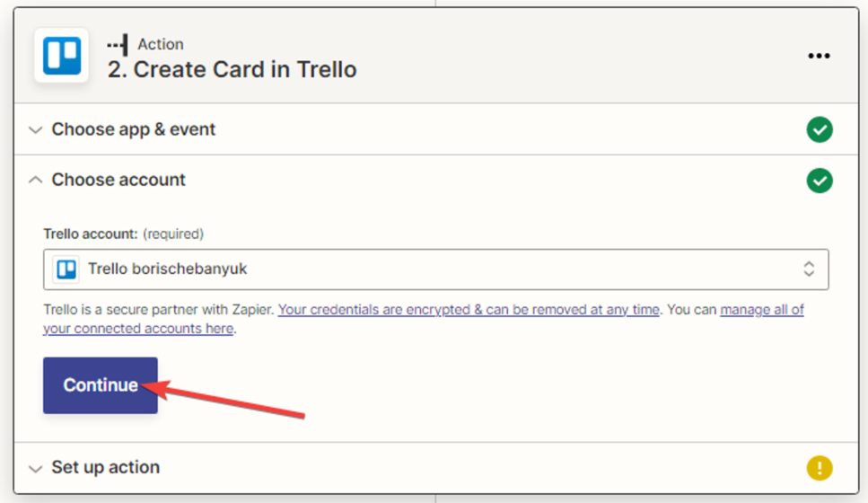Follow the manage all connected accounts link

tap(761, 309)
